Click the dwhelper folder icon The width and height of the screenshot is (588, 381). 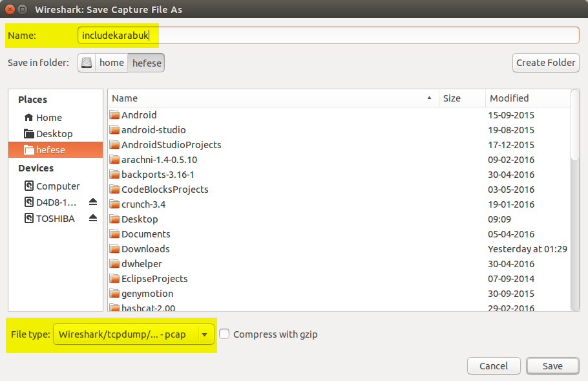(x=115, y=264)
